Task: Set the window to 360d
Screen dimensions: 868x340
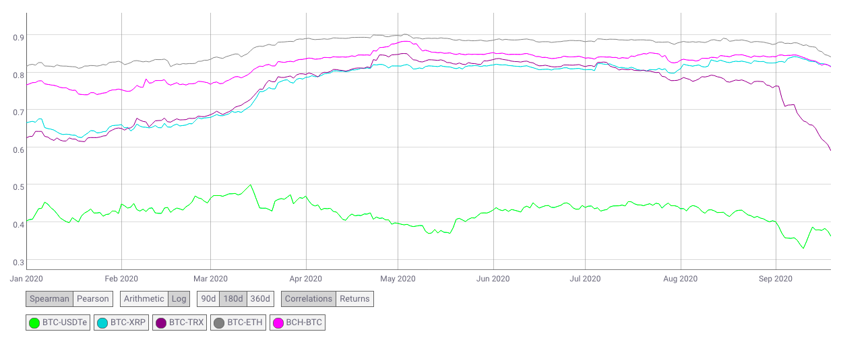Action: pos(259,298)
